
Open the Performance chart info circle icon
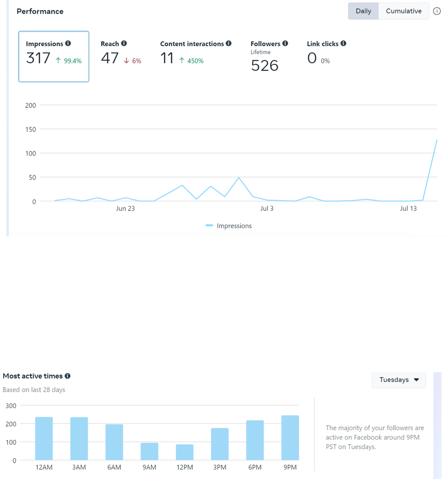tap(437, 11)
